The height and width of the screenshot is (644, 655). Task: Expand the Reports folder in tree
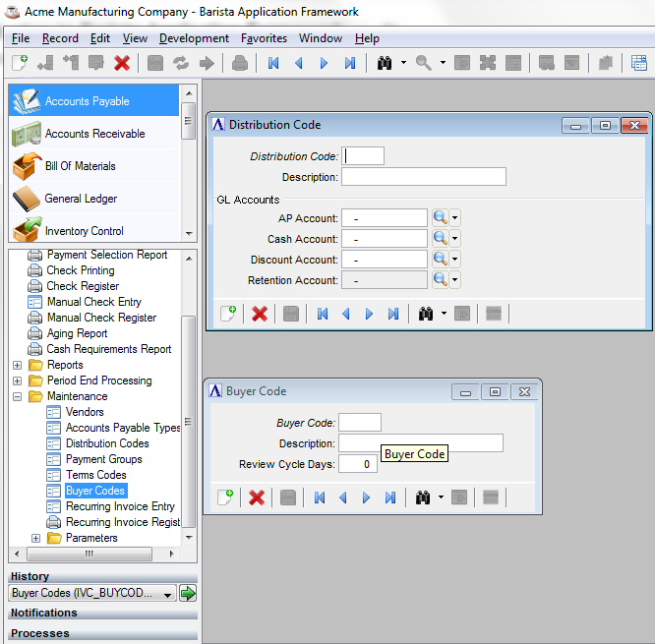(x=18, y=365)
